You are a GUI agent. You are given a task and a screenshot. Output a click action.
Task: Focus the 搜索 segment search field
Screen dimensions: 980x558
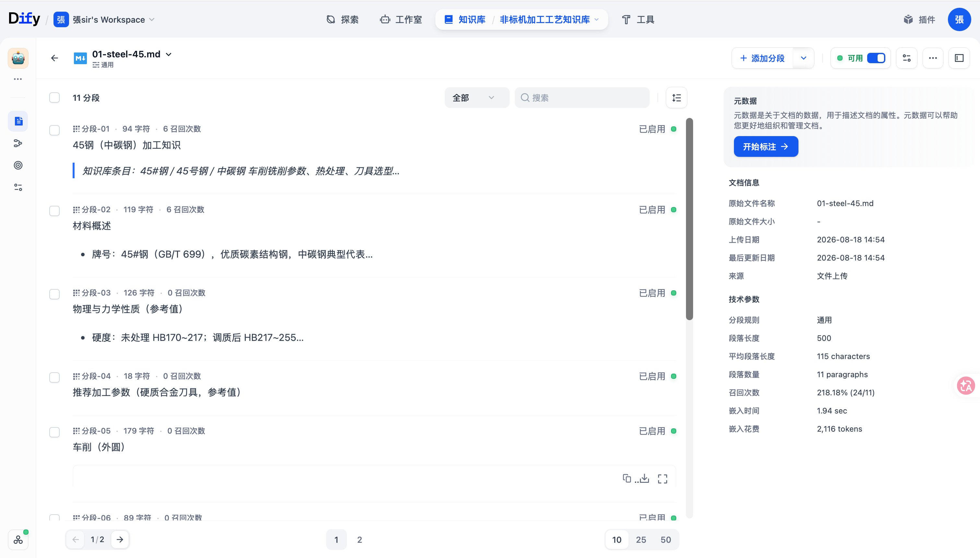(x=582, y=98)
